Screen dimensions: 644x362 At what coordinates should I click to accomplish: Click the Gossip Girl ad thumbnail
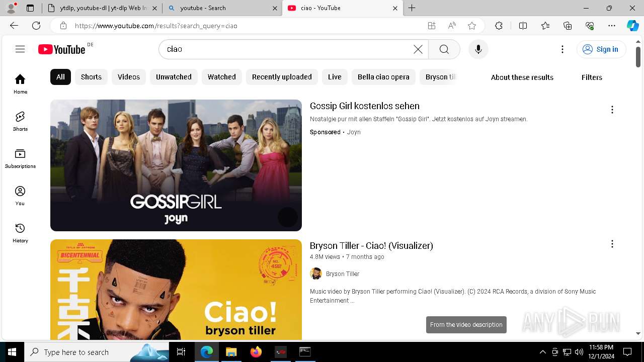[x=176, y=165]
